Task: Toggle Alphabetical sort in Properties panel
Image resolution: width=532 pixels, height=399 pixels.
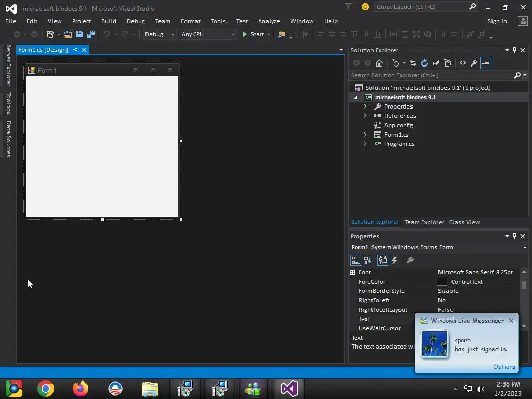Action: [x=368, y=260]
